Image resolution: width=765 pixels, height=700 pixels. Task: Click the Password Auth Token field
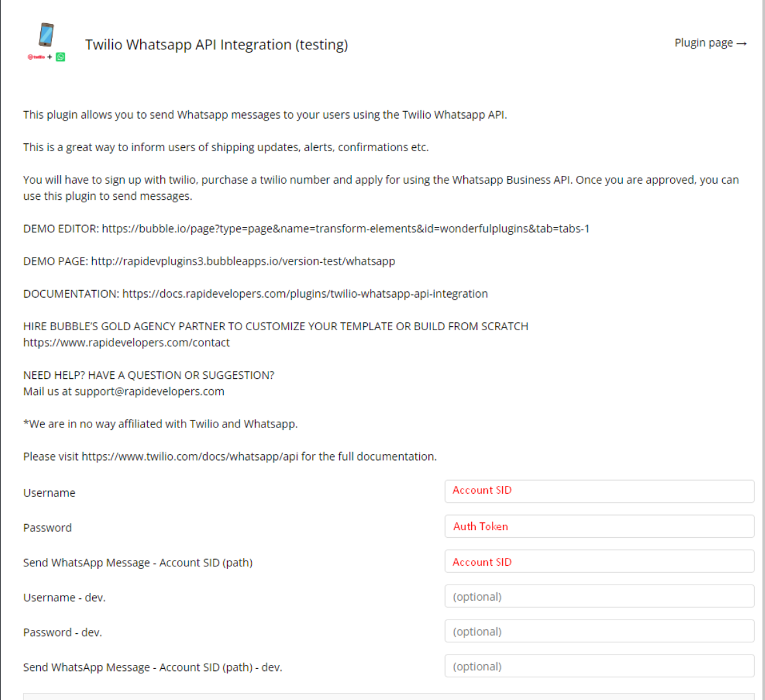click(599, 526)
